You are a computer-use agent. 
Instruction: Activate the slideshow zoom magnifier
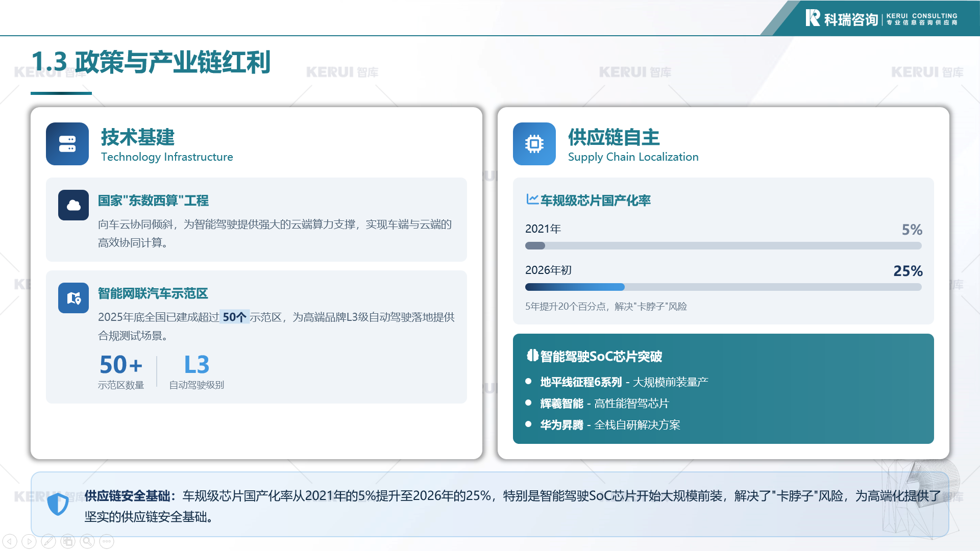point(87,541)
